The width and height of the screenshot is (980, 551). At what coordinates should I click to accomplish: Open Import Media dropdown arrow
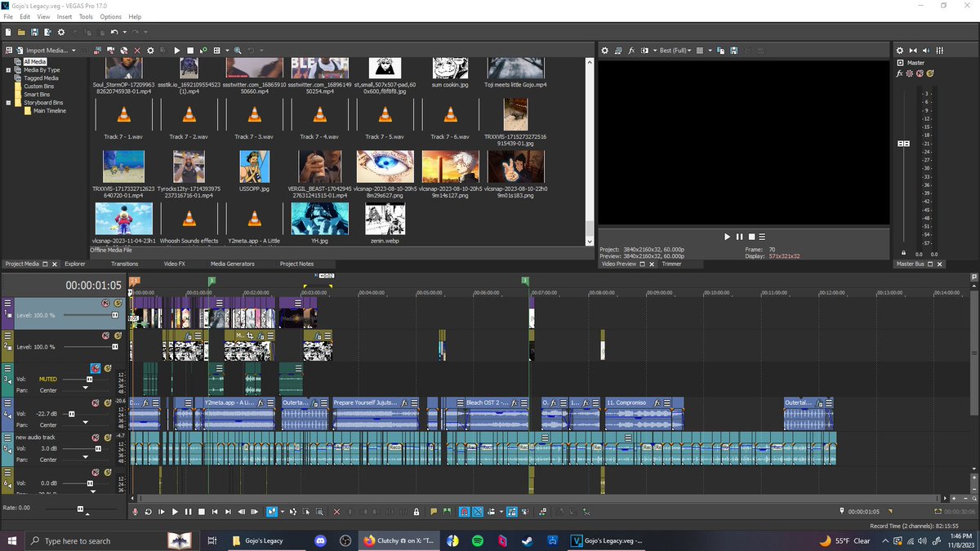[x=73, y=51]
